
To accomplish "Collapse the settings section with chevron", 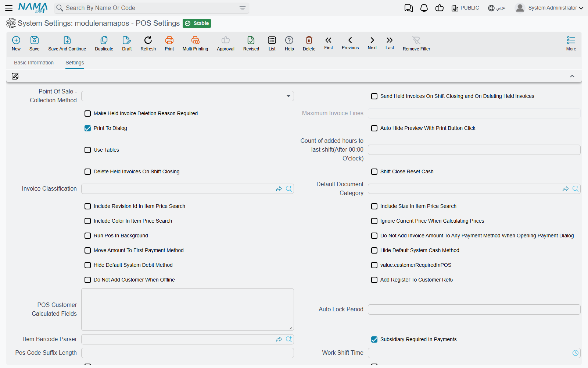I will (x=572, y=76).
